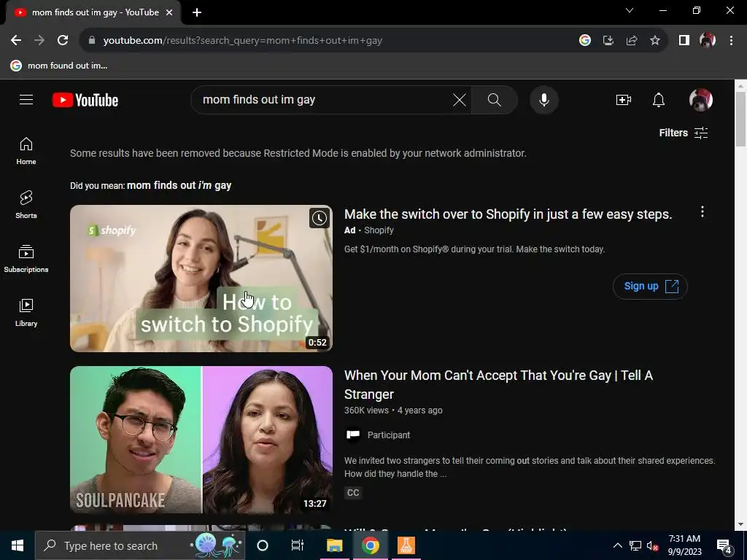Click the Shopify advertiser name

[x=379, y=230]
